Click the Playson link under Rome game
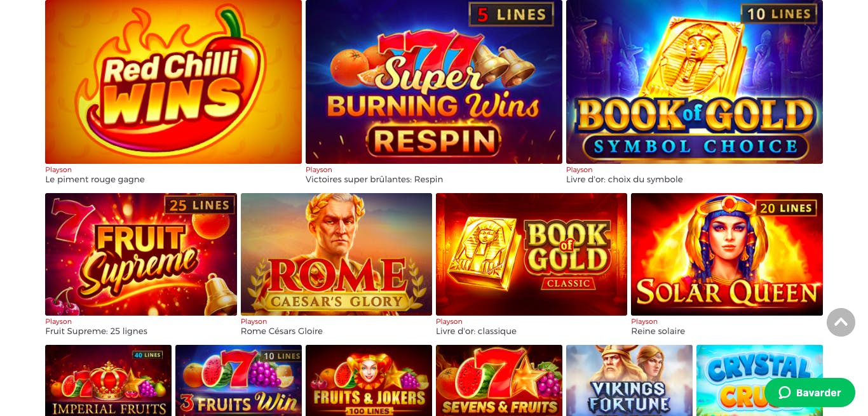 pos(254,321)
